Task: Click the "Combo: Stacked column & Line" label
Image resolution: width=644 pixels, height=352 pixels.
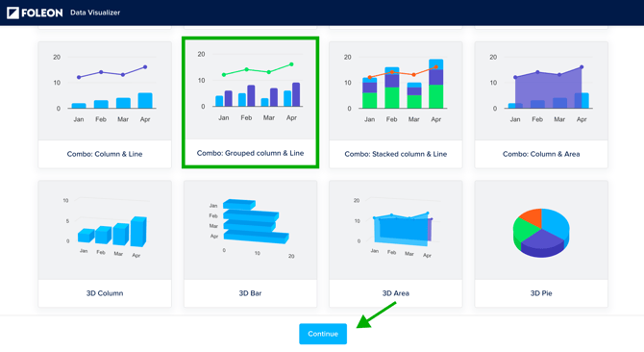Action: [x=395, y=154]
